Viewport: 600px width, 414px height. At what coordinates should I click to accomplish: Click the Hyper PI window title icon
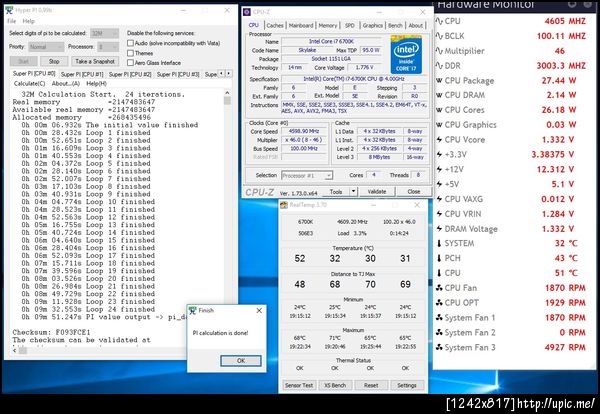point(9,10)
